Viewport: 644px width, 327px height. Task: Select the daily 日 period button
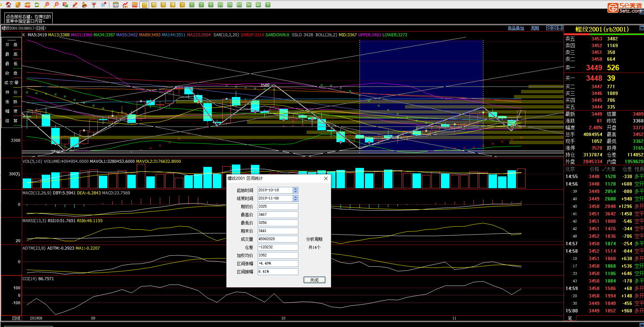[x=144, y=5]
